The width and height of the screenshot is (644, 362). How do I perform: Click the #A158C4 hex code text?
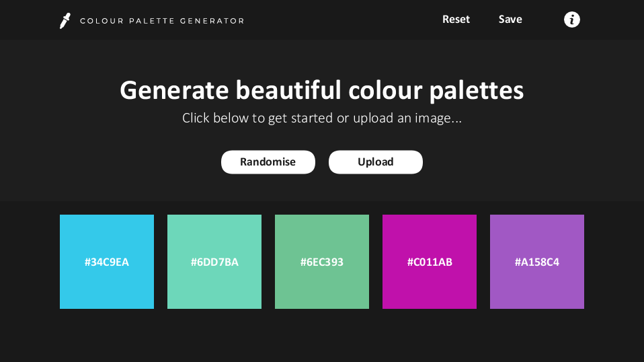click(x=537, y=262)
